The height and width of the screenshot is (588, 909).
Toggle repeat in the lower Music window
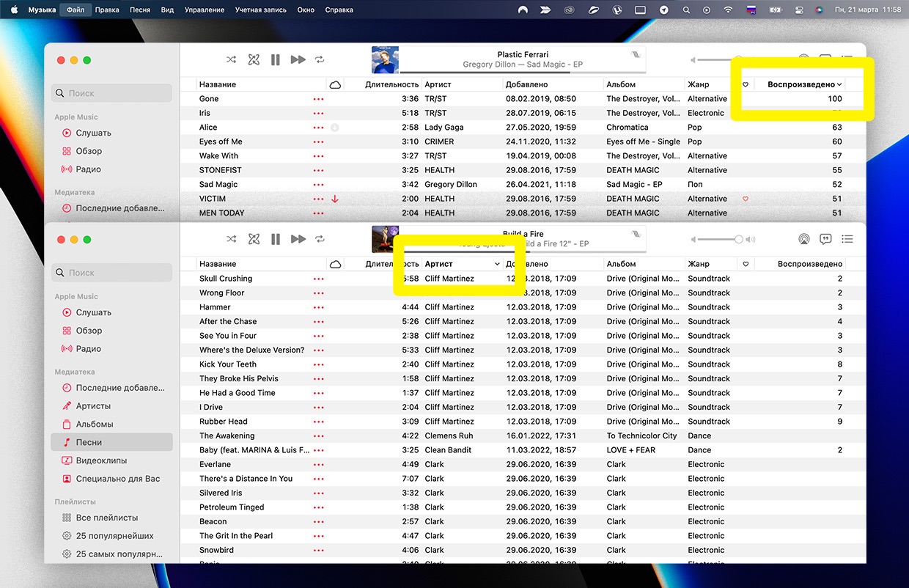tap(320, 239)
